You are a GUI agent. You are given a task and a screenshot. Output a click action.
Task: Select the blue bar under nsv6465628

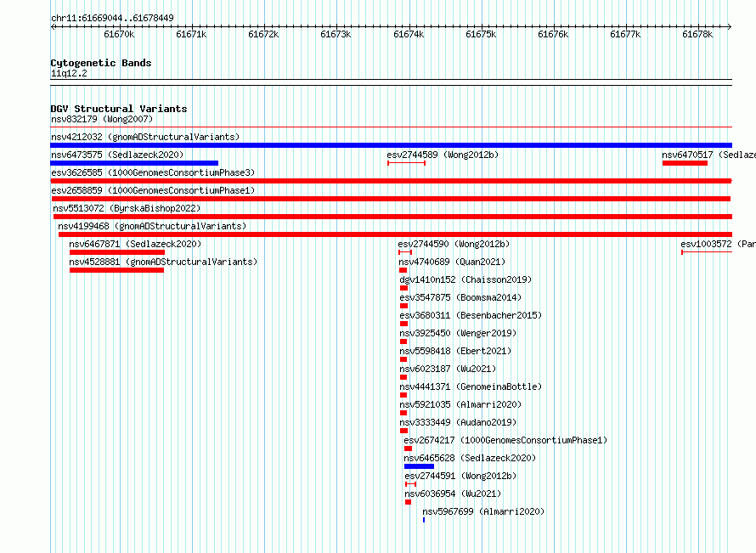[419, 466]
